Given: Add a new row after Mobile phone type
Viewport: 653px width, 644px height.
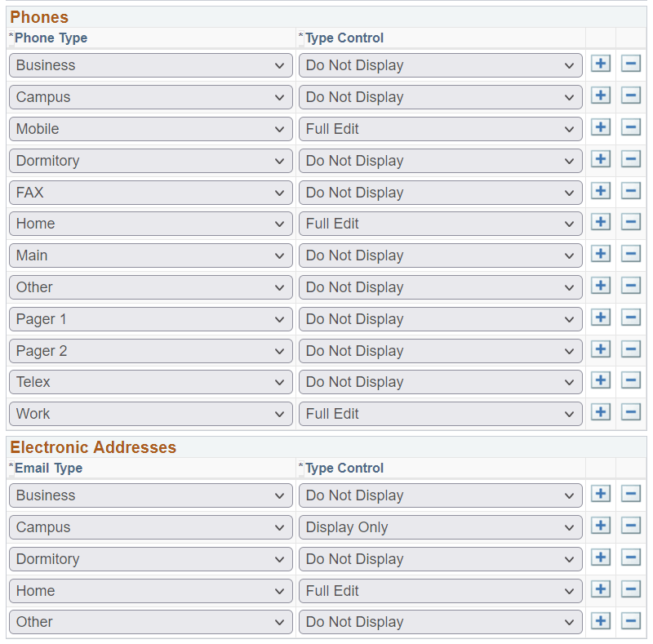Looking at the screenshot, I should pyautogui.click(x=600, y=127).
